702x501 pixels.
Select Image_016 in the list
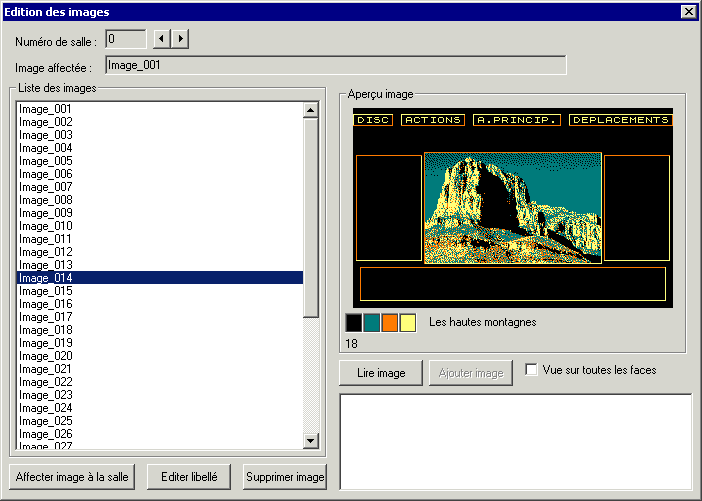(160, 304)
